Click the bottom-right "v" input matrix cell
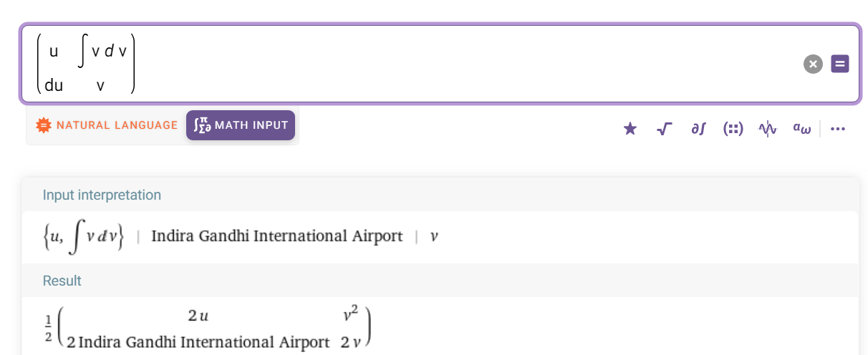Viewport: 868px width, 355px height. pos(100,86)
